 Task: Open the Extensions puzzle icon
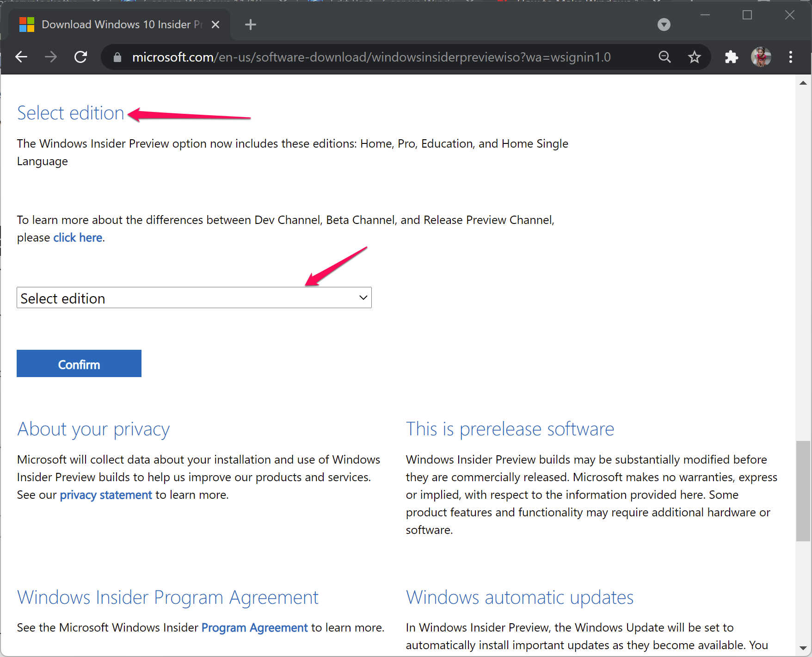pos(731,57)
